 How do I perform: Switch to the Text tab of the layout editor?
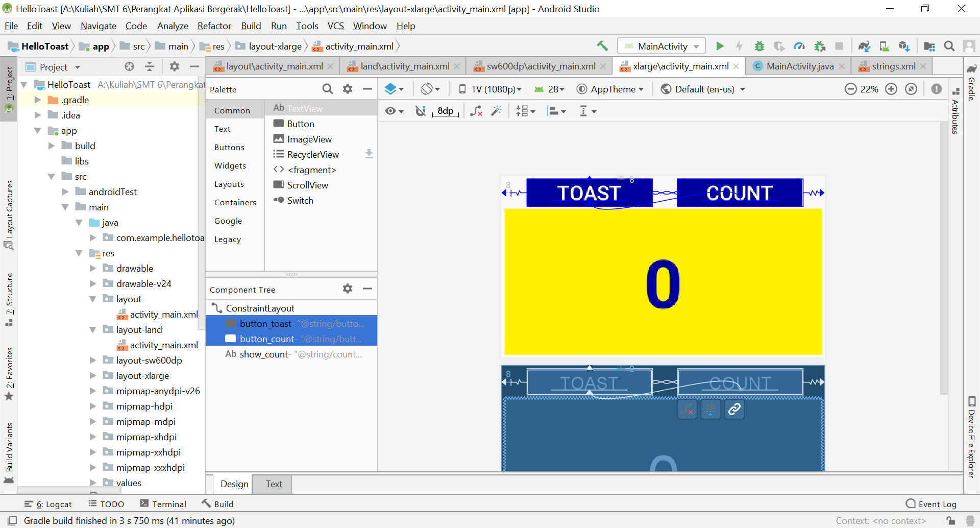[x=274, y=484]
